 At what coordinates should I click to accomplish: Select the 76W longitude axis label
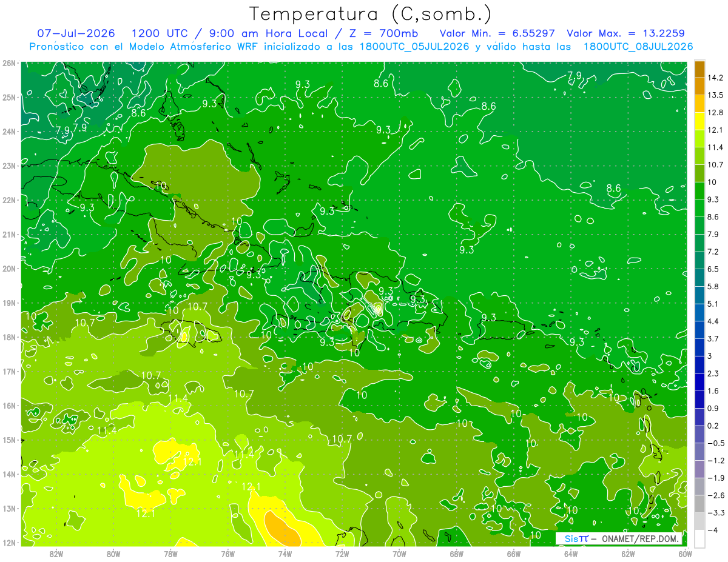point(227,553)
